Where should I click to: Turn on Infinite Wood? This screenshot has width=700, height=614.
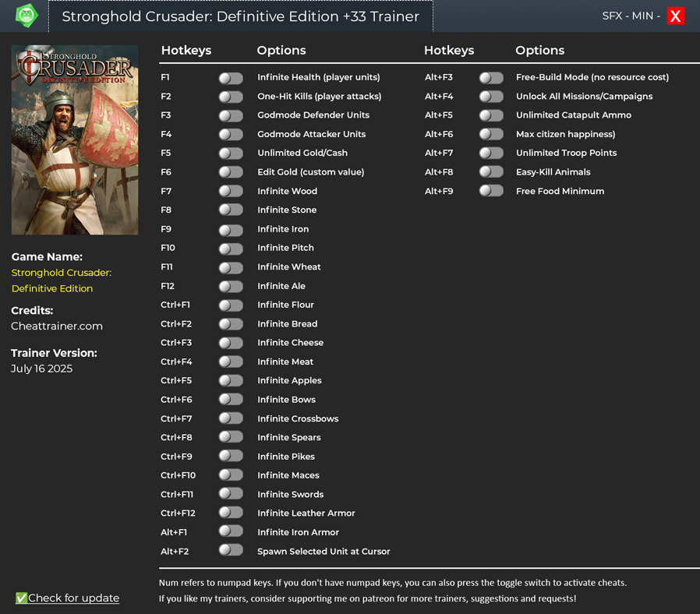(x=231, y=192)
